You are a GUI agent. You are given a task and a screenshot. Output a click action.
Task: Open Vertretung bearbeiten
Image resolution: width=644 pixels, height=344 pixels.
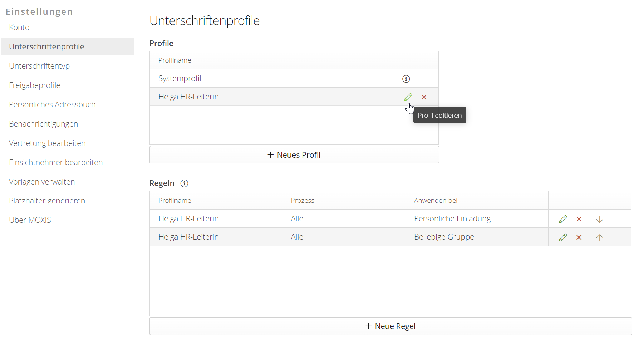coord(47,143)
